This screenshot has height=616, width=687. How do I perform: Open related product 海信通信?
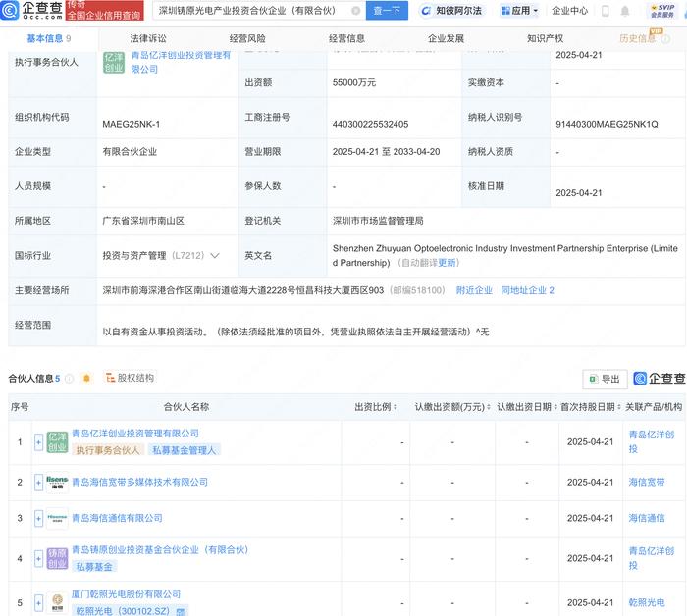point(647,518)
